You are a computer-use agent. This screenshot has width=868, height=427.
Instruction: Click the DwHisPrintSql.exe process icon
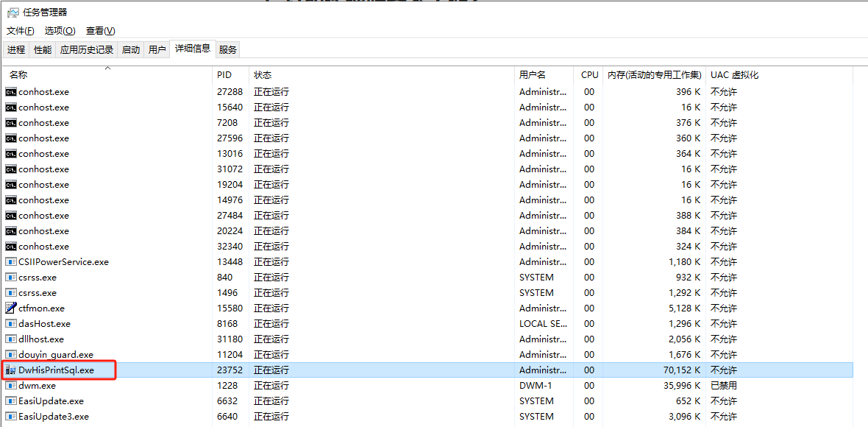point(10,370)
